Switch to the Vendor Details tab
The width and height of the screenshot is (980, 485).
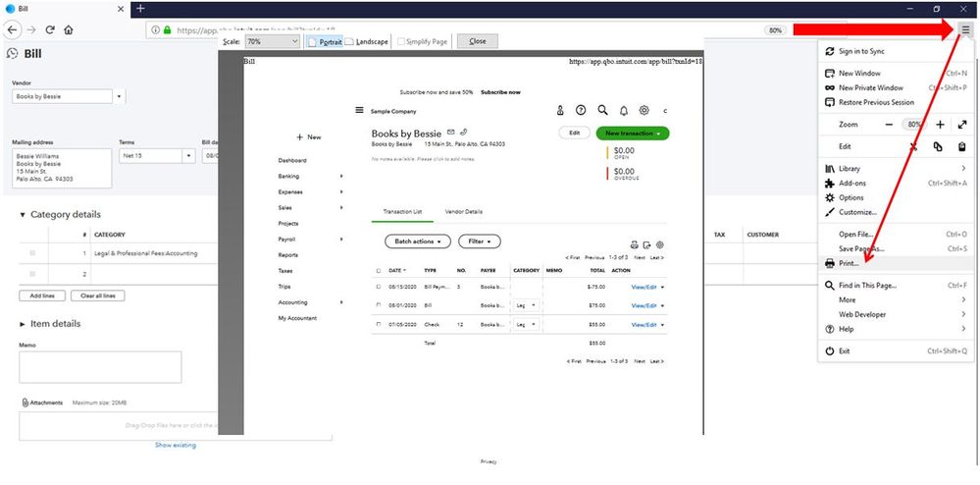(x=463, y=211)
